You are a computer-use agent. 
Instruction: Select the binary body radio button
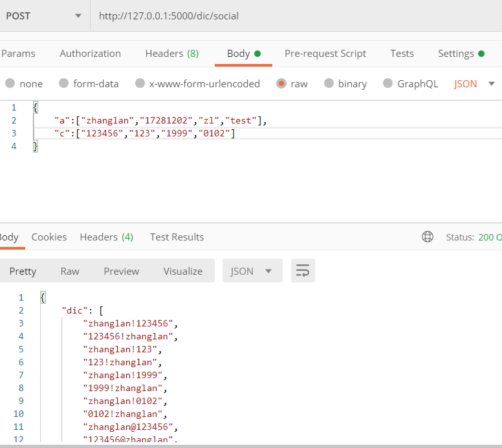pos(329,83)
